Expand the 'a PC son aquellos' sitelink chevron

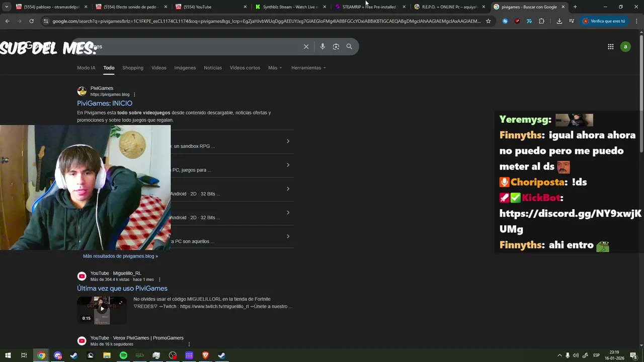[x=288, y=236]
